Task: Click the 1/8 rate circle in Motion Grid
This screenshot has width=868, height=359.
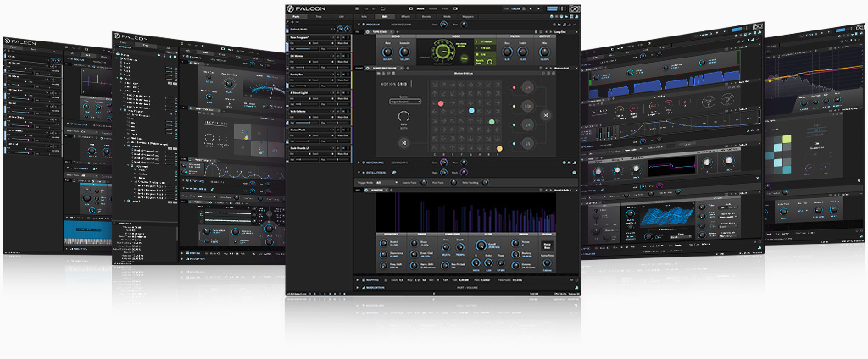Action: pos(527,125)
